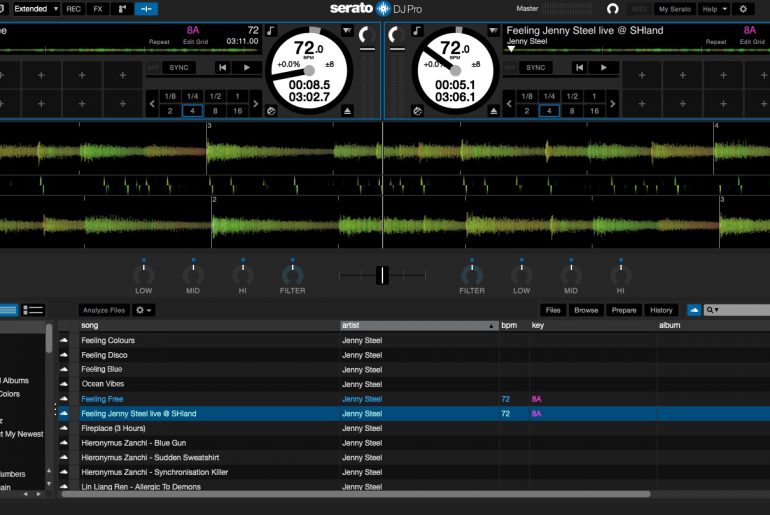Open the Files panel tab

click(x=553, y=310)
